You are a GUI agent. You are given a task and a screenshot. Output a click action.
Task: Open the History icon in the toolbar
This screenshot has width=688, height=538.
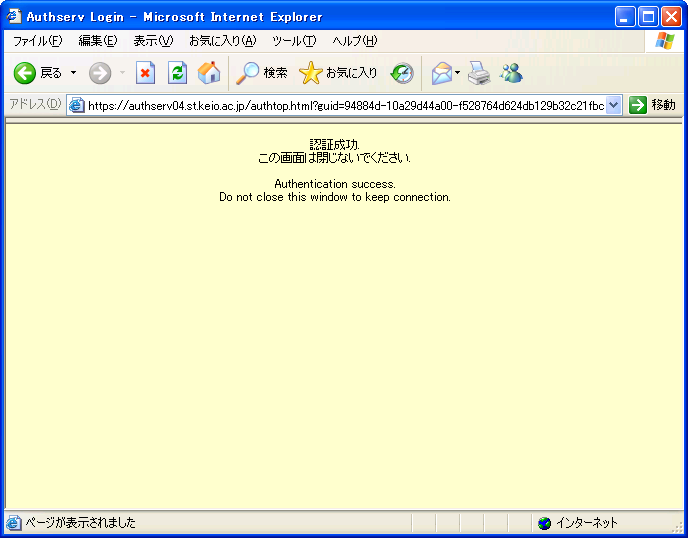[402, 73]
